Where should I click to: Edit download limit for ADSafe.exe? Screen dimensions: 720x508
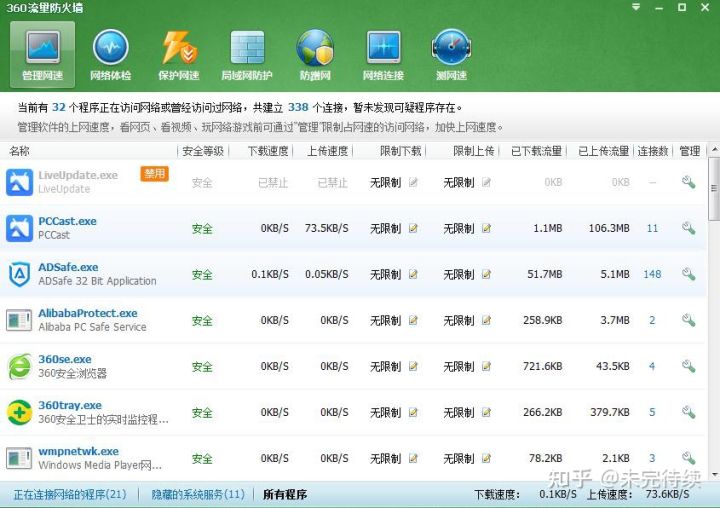coord(413,274)
